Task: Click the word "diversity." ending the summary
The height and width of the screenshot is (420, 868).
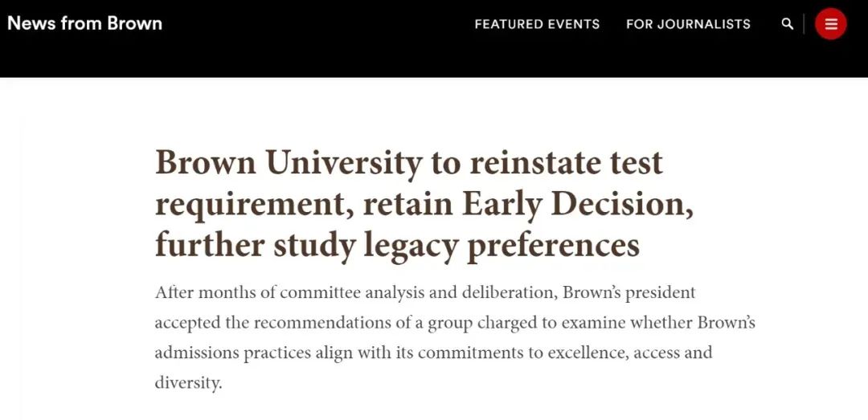Action: 188,383
